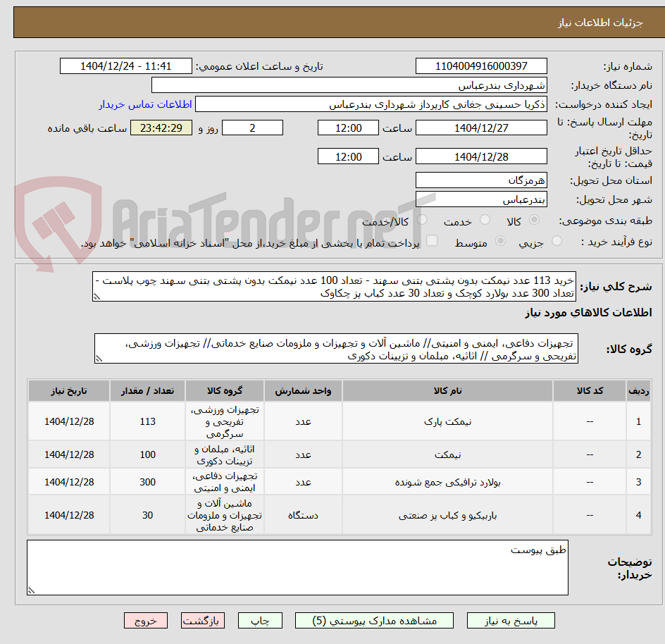Click the resize handle of گروه کالا box
Viewport: 665px width, 644px height.
pos(99,359)
